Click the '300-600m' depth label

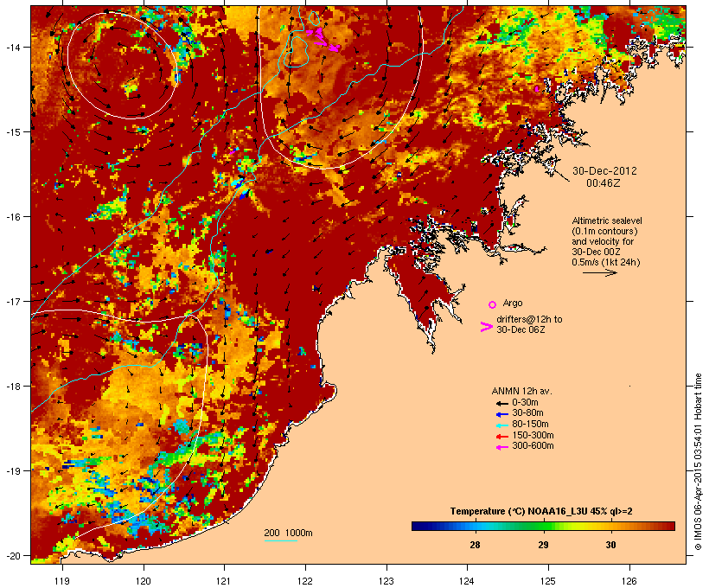[533, 446]
